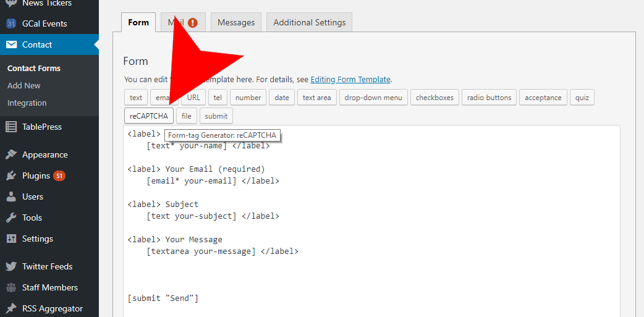Open Integration submenu item

click(27, 103)
